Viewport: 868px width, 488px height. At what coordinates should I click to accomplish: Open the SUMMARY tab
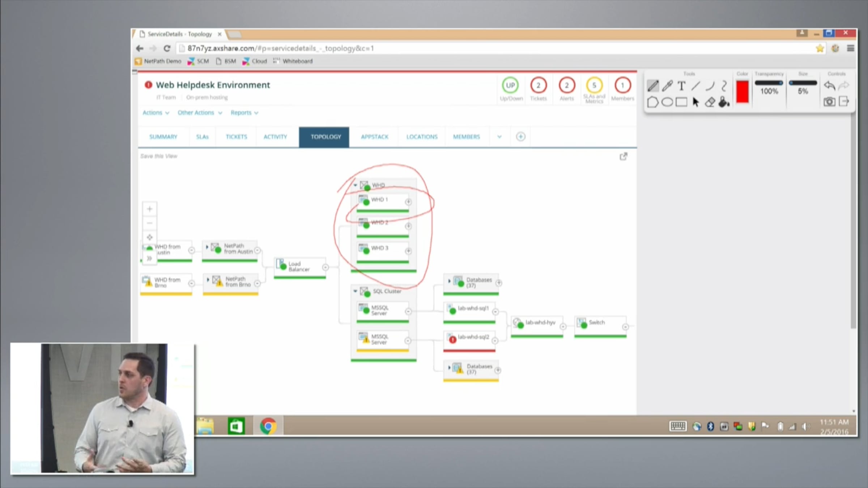(163, 137)
